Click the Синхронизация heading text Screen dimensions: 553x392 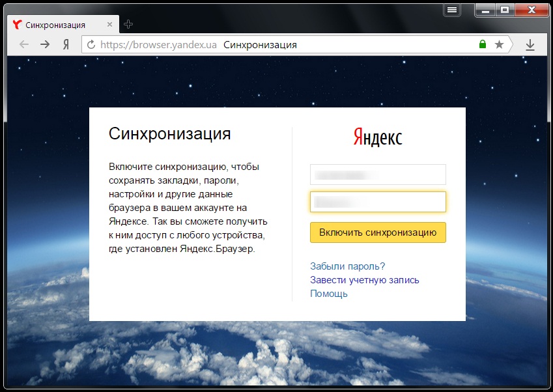pos(169,133)
